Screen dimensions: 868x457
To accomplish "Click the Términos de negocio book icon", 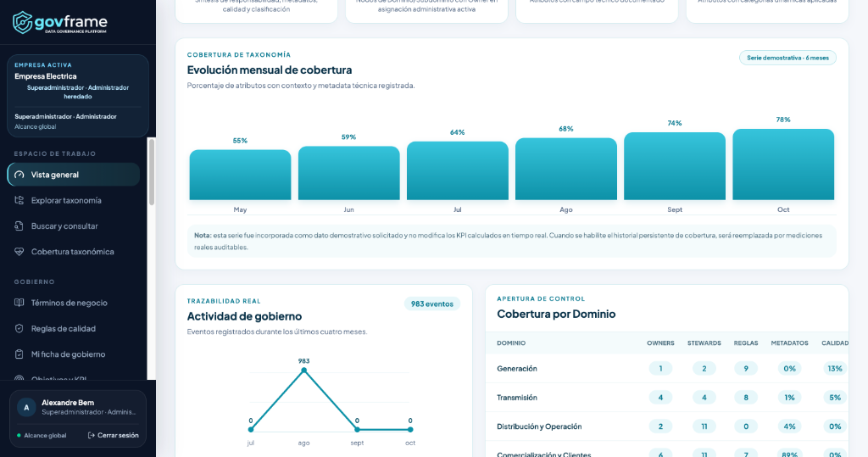I will 19,303.
